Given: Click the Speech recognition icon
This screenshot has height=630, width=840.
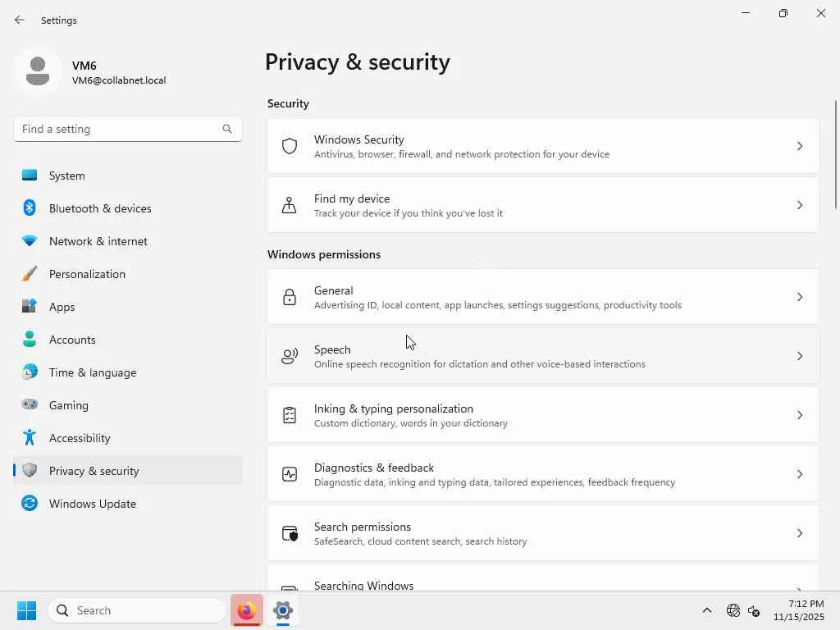Looking at the screenshot, I should tap(290, 356).
